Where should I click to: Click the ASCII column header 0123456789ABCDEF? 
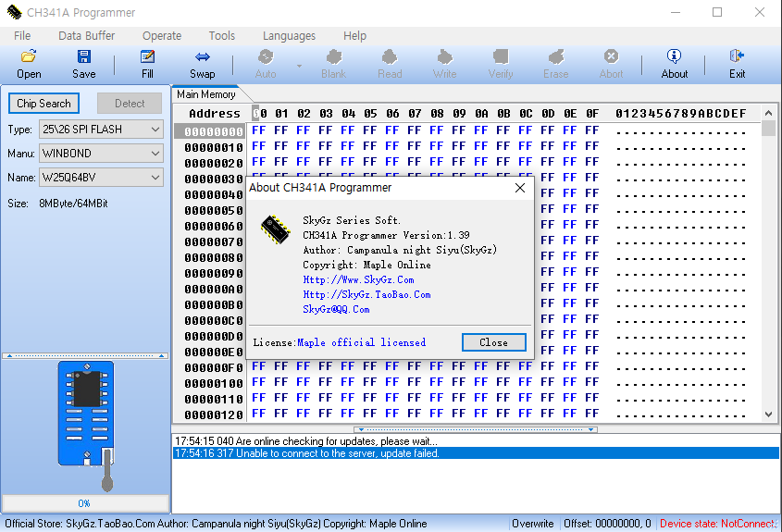pyautogui.click(x=681, y=114)
